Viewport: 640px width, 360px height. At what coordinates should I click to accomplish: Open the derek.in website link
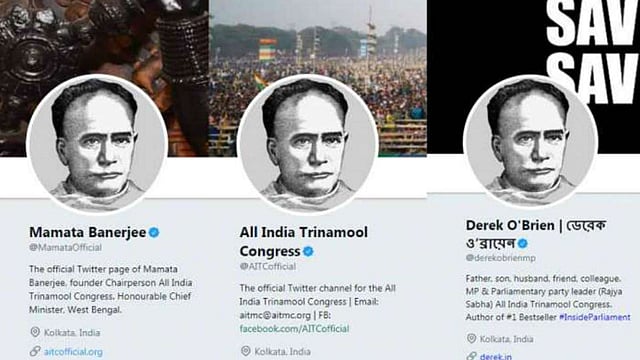coord(496,356)
